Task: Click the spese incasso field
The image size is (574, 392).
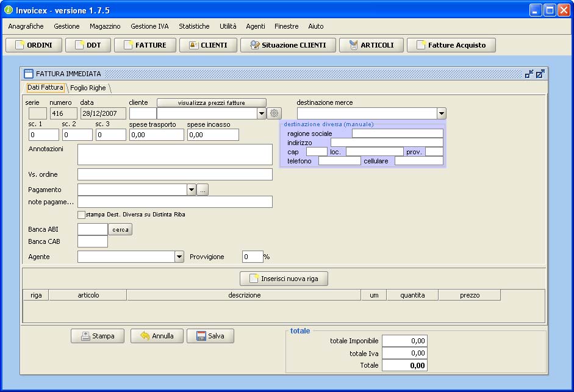Action: pyautogui.click(x=213, y=135)
